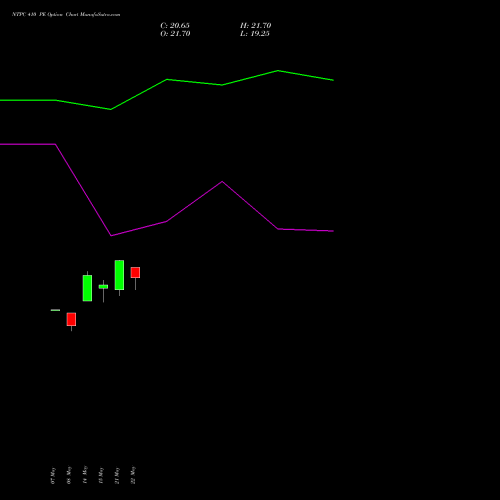Select the tall green candle above 14 May
This screenshot has height=500, width=500.
[87, 288]
